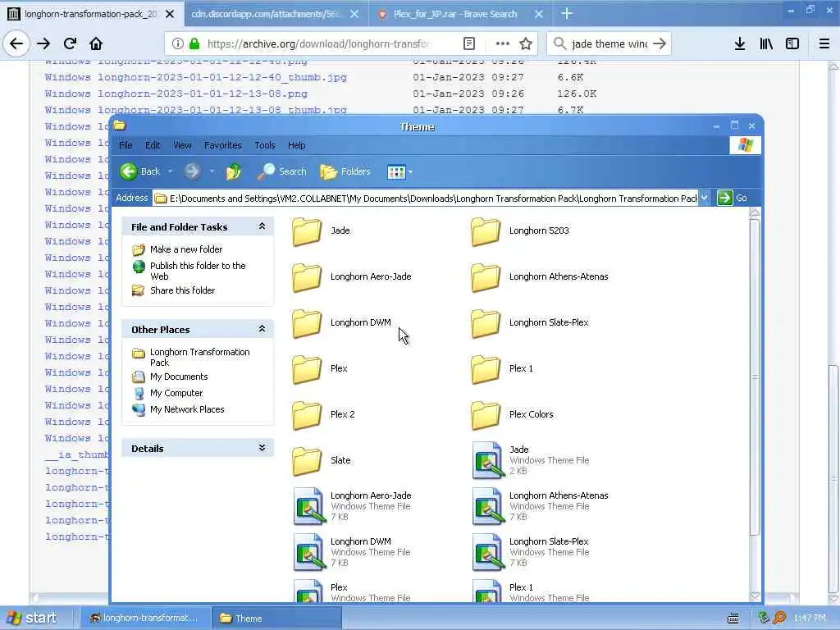Screen dimensions: 840x630
Task: Open the browser hamburger menu
Action: pos(824,43)
